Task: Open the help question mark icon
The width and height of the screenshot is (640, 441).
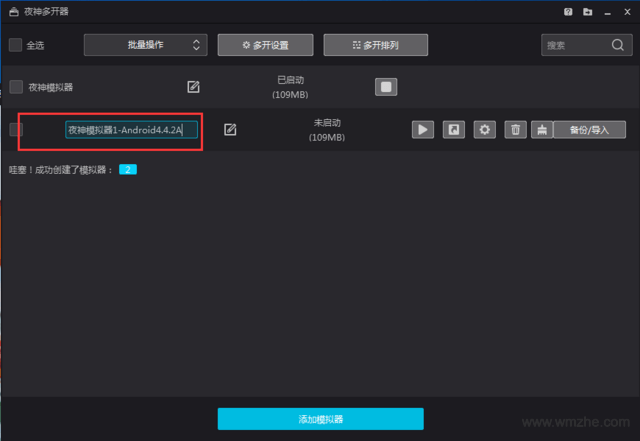Action: pos(568,12)
